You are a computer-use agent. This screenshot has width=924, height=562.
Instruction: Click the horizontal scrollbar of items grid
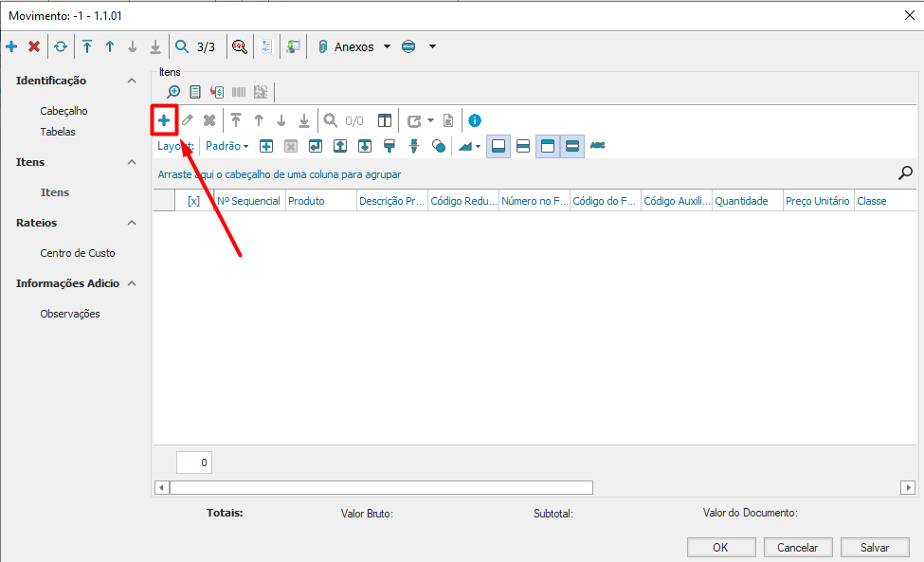379,487
